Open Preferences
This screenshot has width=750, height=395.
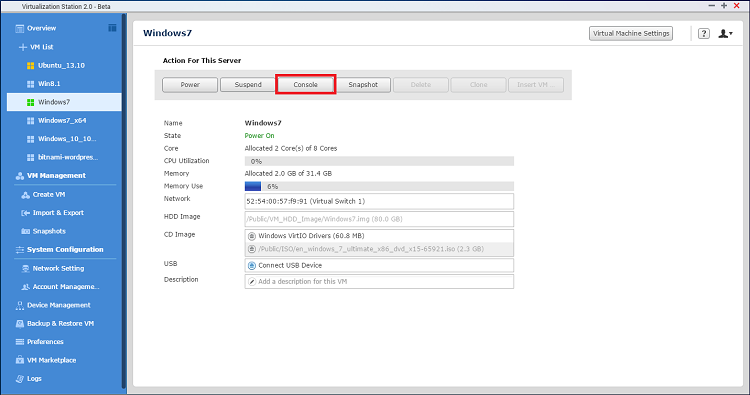coord(45,341)
